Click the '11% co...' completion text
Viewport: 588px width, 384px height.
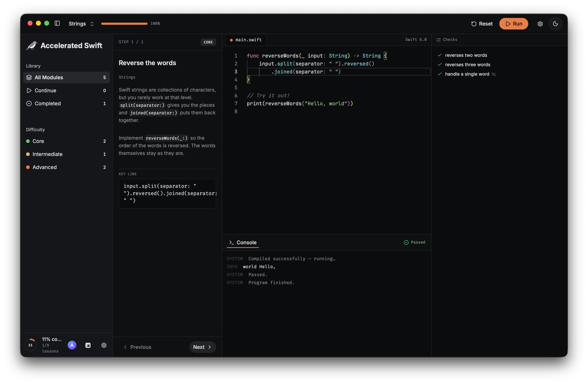52,339
